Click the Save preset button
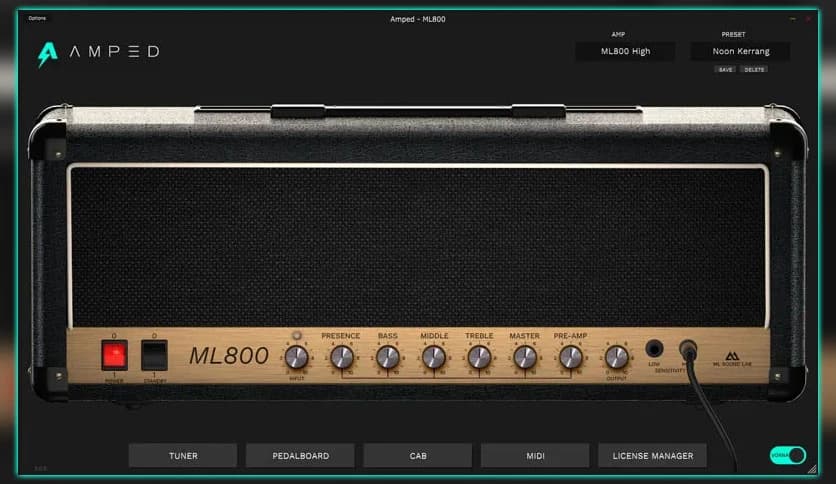The height and width of the screenshot is (484, 836). pos(726,69)
